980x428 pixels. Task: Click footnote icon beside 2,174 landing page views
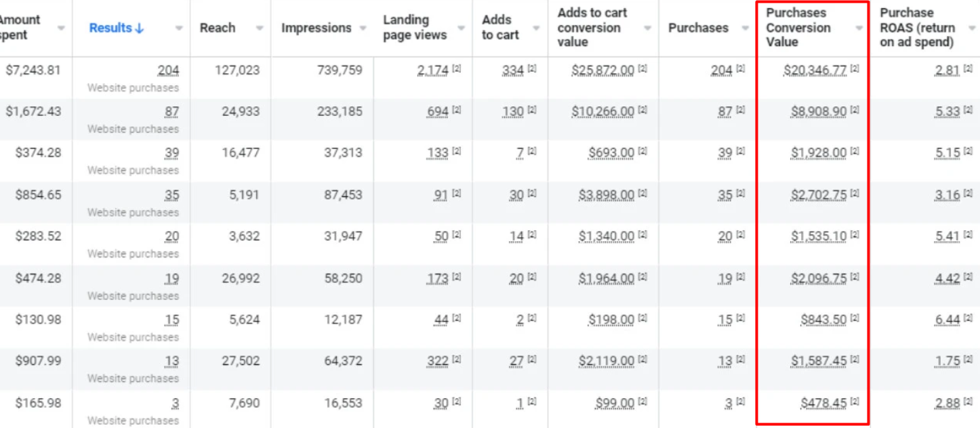click(457, 68)
